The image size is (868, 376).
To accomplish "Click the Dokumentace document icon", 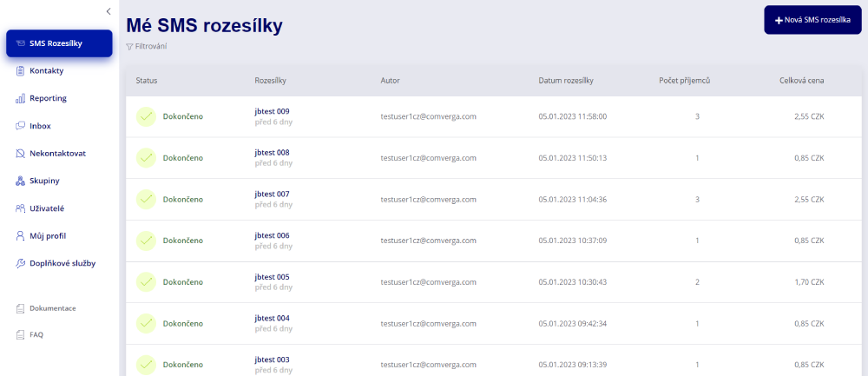I will (x=20, y=308).
